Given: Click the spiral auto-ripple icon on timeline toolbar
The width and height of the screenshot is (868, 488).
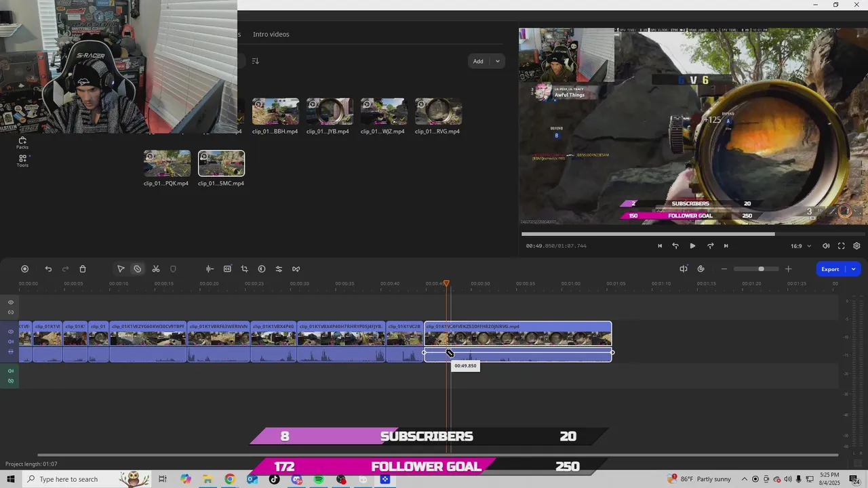Looking at the screenshot, I should (701, 269).
